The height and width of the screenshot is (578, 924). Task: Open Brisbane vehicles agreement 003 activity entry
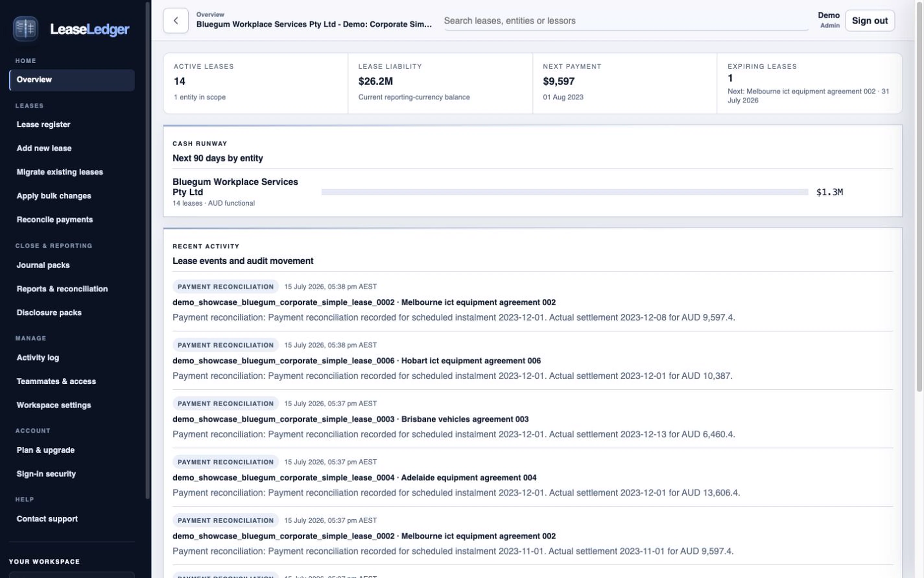pos(350,419)
